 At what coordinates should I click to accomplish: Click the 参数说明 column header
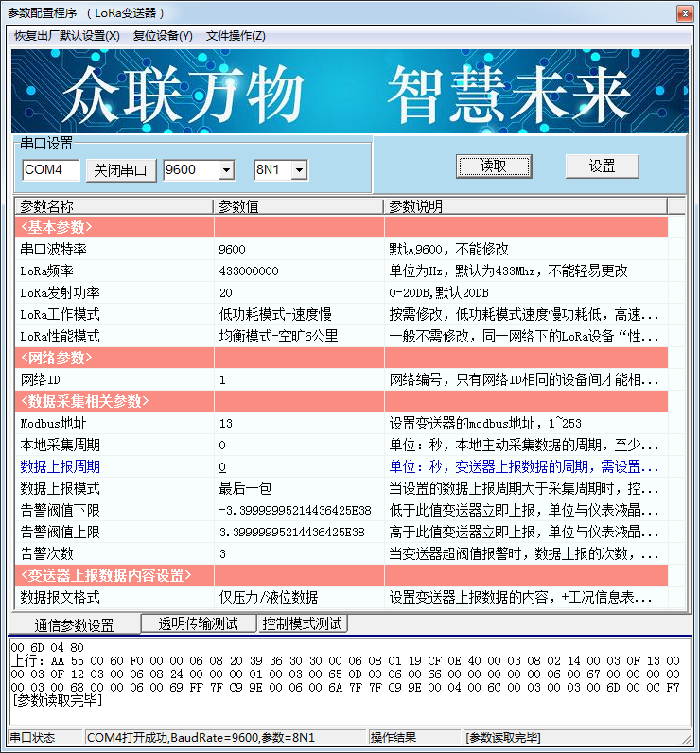click(525, 206)
